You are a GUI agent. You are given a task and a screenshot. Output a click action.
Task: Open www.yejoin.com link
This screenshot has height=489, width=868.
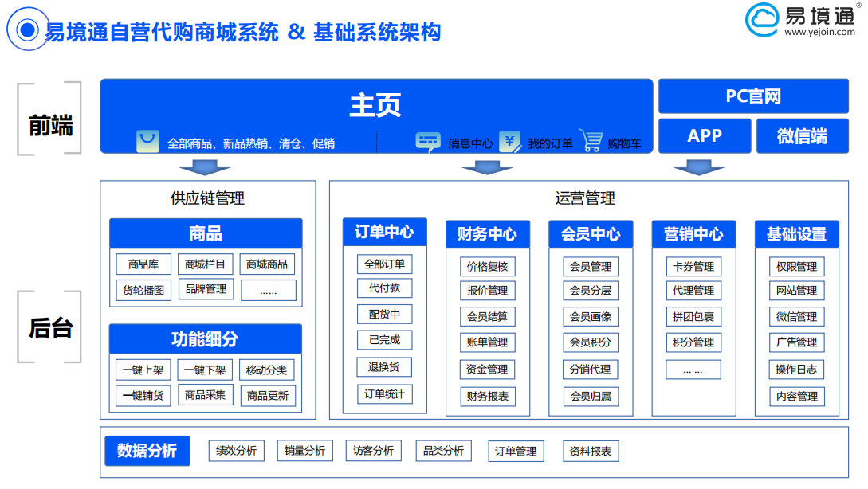(x=820, y=32)
